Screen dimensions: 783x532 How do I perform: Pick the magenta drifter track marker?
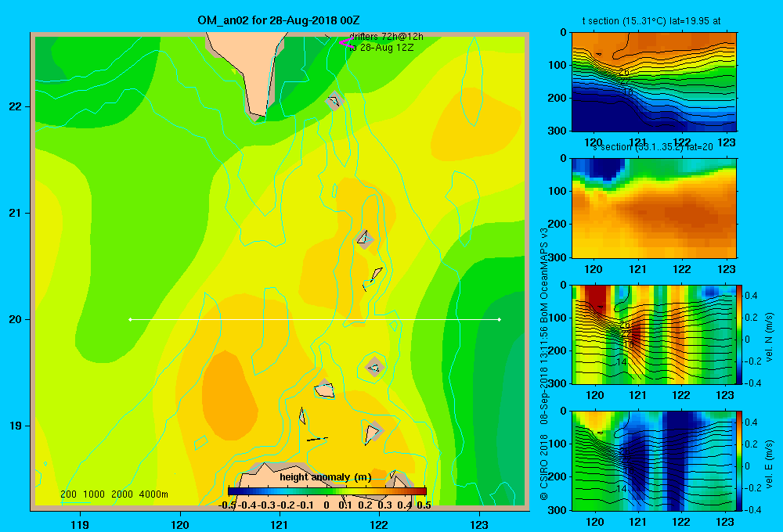tap(346, 42)
